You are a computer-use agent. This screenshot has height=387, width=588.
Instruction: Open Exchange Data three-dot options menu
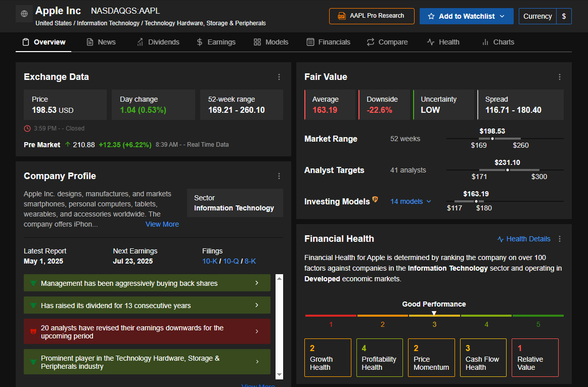click(x=279, y=77)
